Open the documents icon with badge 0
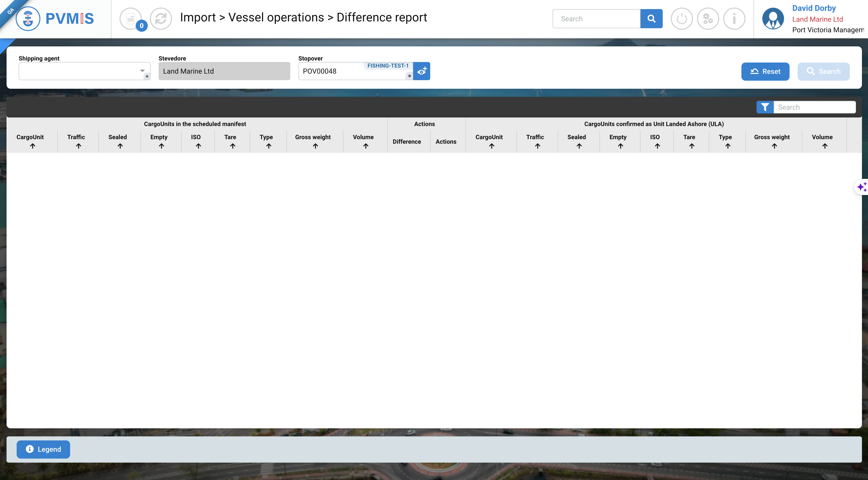The image size is (868, 480). (x=131, y=19)
